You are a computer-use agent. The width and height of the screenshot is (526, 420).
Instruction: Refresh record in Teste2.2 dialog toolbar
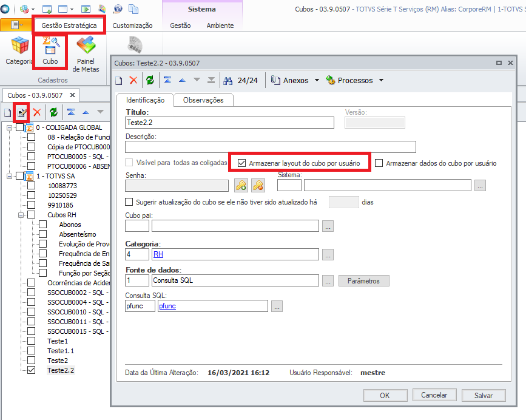(150, 80)
